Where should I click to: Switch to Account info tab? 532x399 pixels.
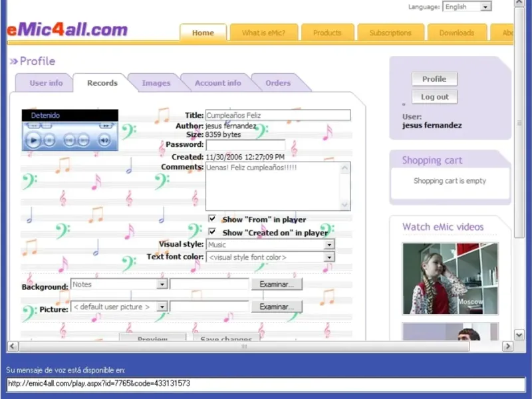[218, 82]
